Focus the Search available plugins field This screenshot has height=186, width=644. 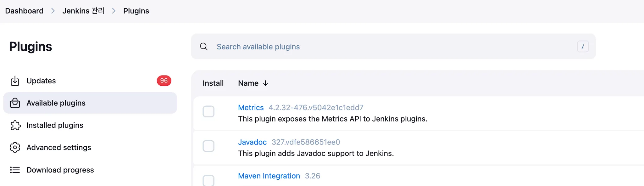(x=393, y=47)
